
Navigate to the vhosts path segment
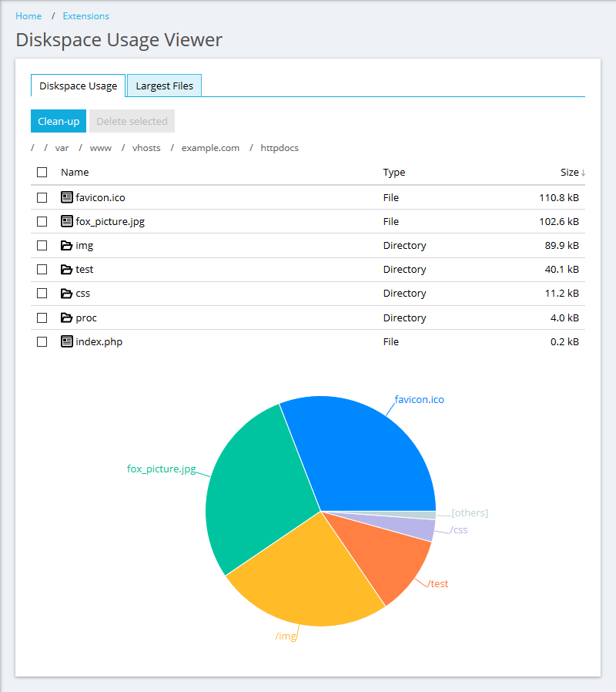[146, 148]
